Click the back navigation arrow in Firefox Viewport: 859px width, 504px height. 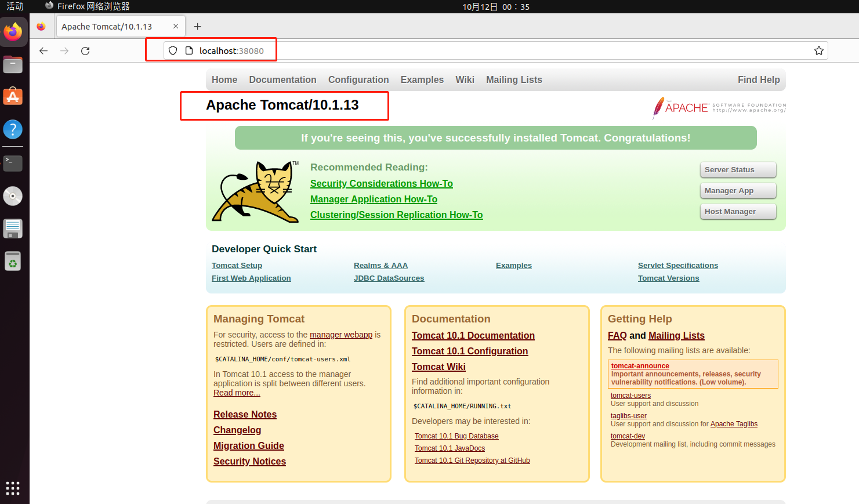44,50
